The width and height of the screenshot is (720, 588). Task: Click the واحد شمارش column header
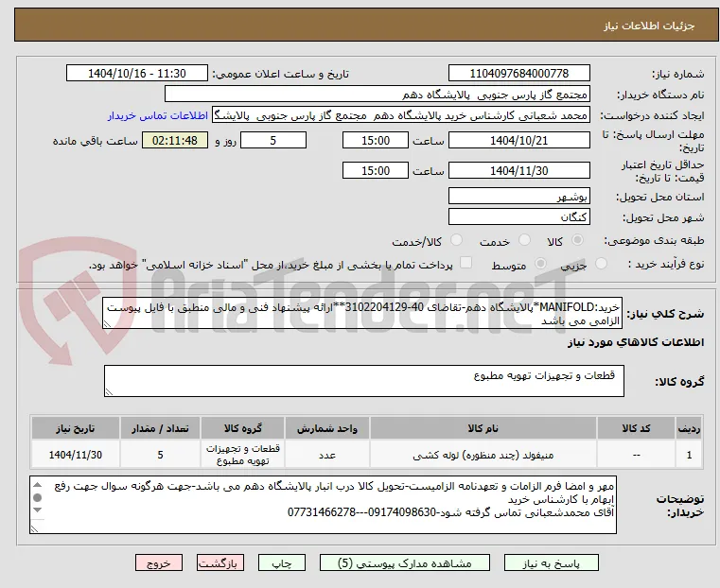327,428
